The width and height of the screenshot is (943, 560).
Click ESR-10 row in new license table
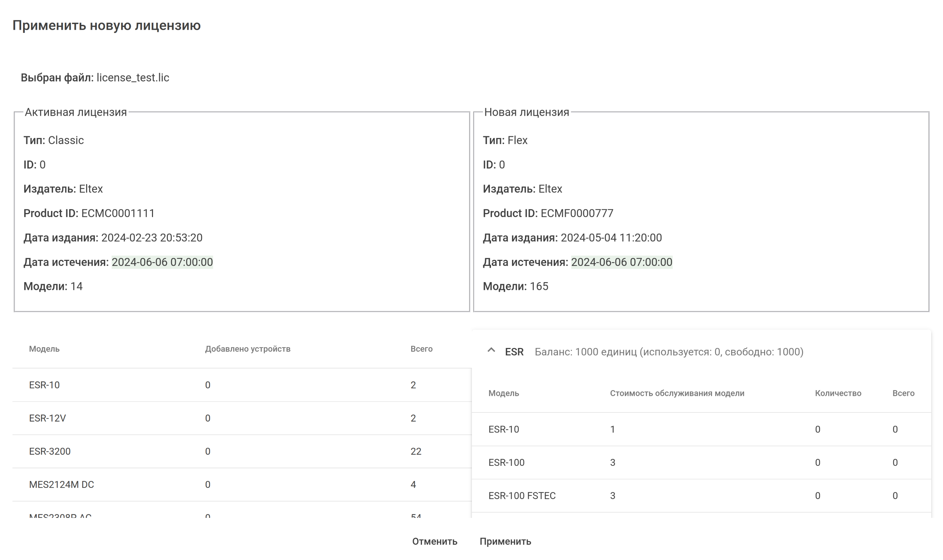coord(503,429)
